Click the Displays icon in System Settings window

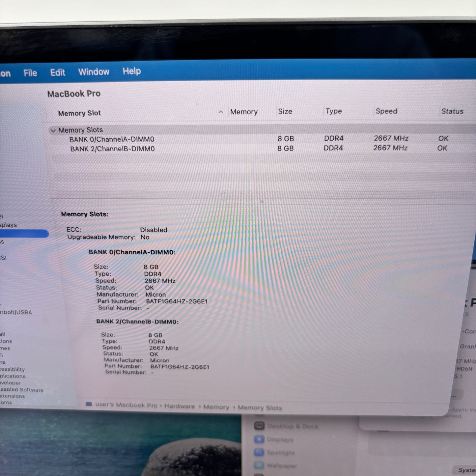coord(259,439)
